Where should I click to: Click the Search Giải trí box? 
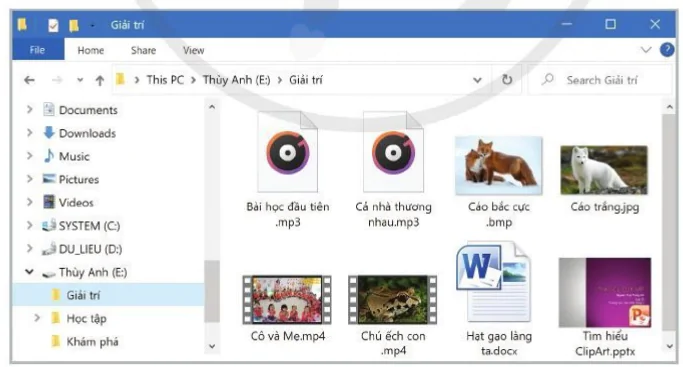(600, 80)
